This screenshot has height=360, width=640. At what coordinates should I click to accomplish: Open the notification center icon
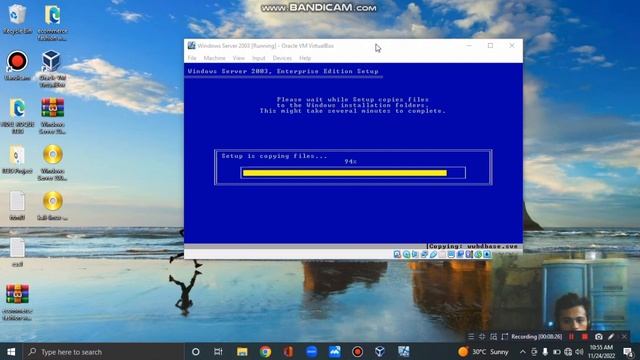coord(628,351)
